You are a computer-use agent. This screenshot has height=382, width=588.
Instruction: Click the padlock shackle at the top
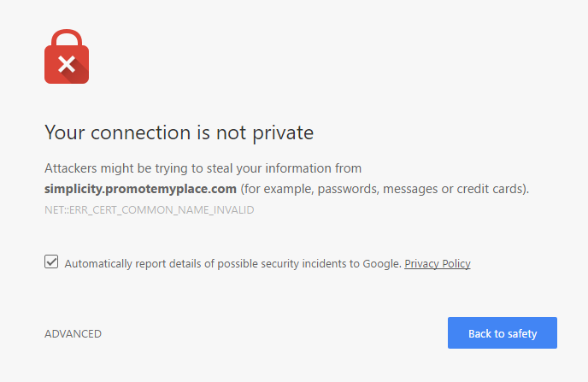pos(67,38)
